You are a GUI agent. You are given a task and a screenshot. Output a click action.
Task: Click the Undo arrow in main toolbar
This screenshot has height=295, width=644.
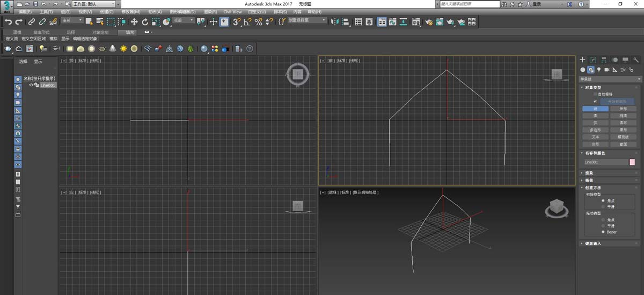click(x=8, y=21)
